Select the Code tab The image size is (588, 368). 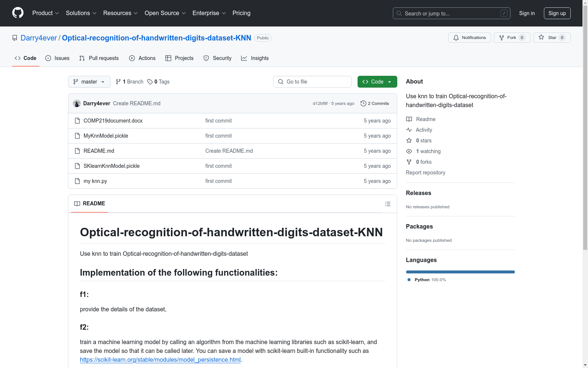26,58
